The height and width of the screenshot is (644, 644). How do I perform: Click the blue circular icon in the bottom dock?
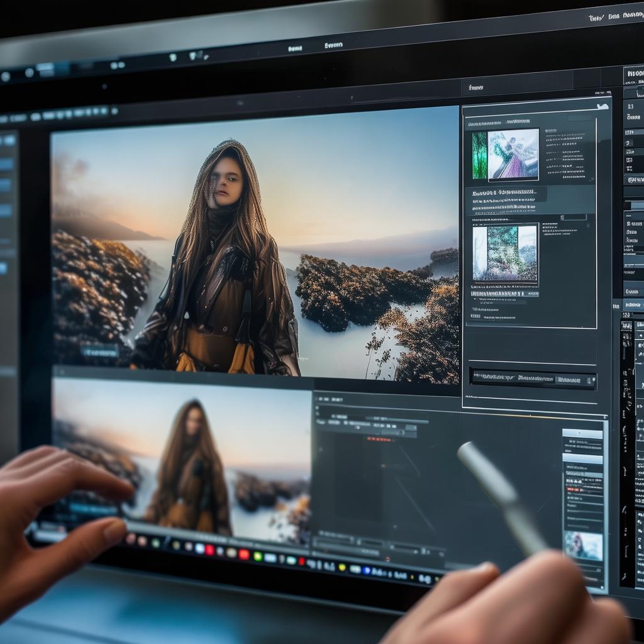point(367,570)
